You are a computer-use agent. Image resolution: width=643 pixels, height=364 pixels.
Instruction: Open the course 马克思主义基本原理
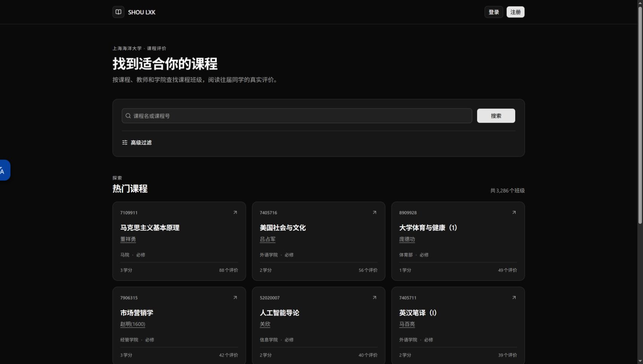tap(150, 228)
